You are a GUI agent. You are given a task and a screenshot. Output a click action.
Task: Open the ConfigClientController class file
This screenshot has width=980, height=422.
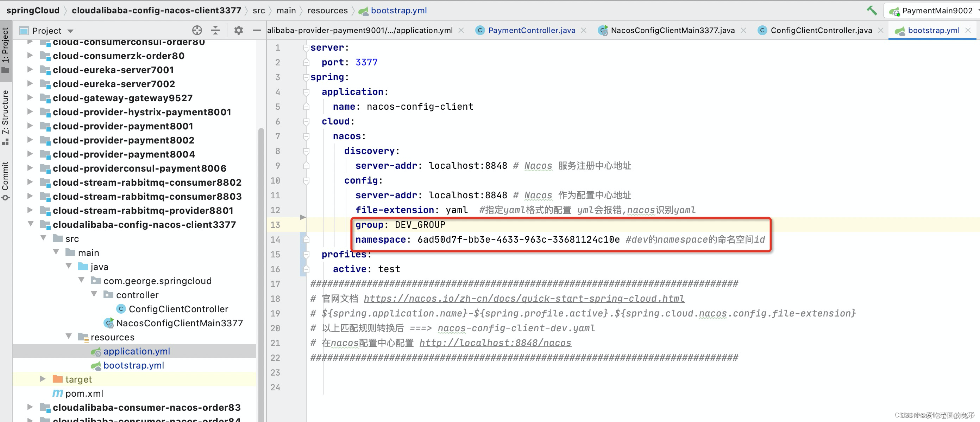pyautogui.click(x=178, y=309)
